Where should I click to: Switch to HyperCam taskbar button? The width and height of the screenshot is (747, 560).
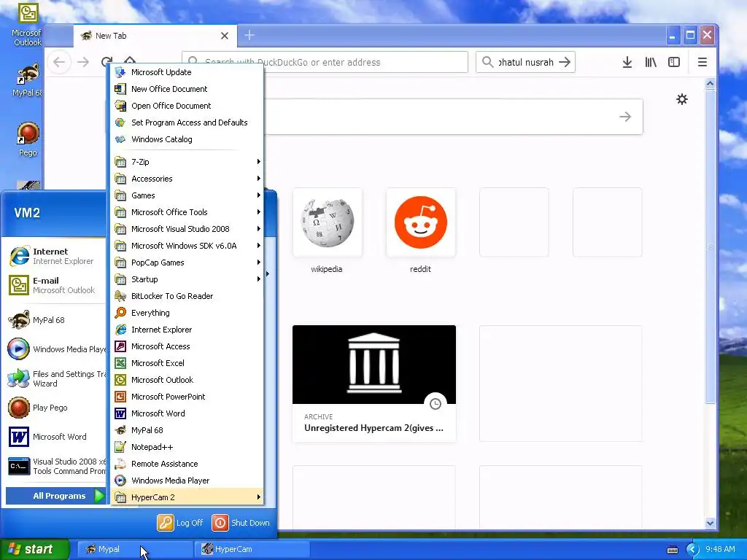252,549
